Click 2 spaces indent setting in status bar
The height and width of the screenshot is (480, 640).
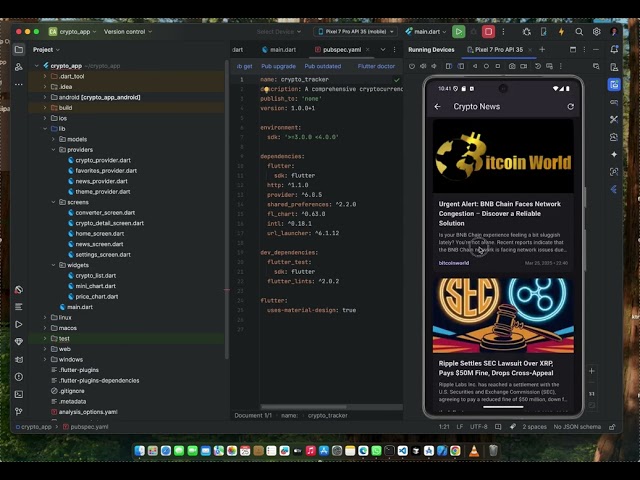[x=534, y=427]
